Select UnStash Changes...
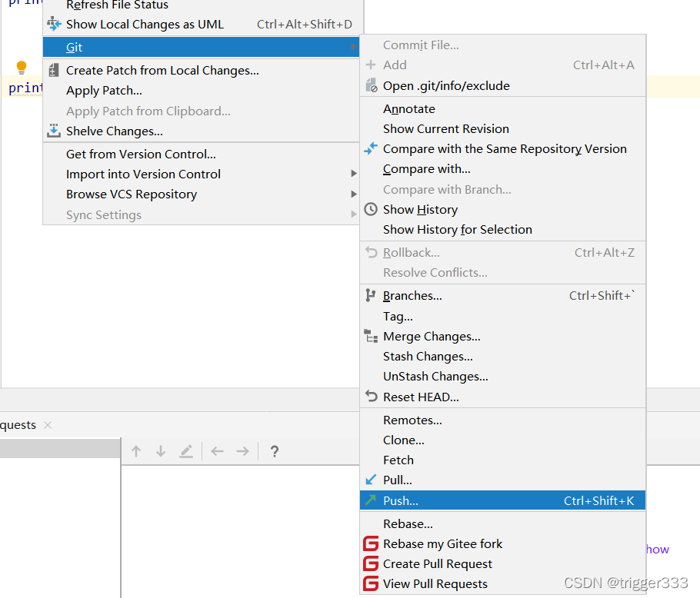The width and height of the screenshot is (700, 598). coord(502,377)
